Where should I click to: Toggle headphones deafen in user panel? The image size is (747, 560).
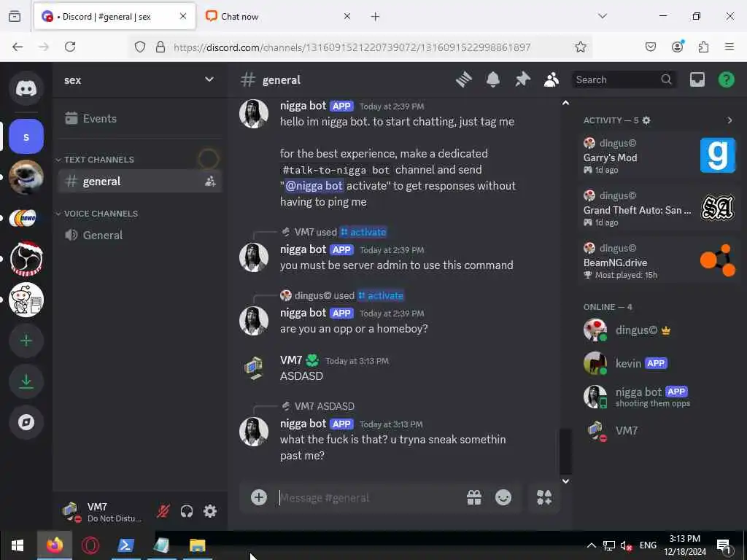pos(187,511)
